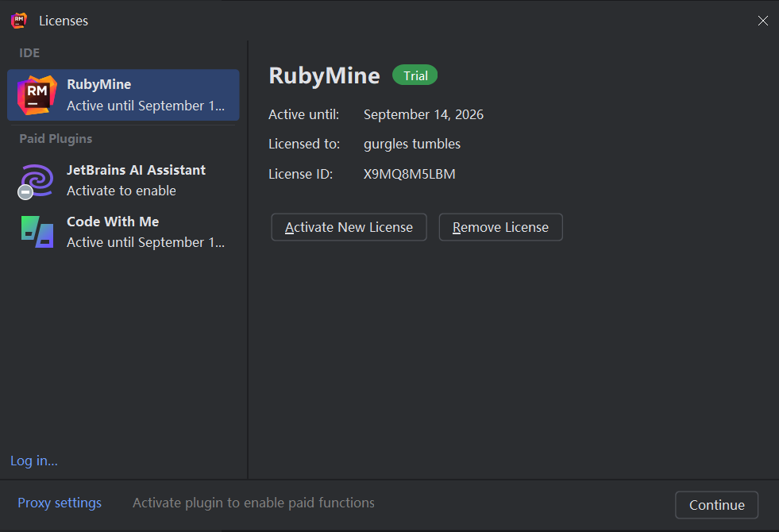Image resolution: width=779 pixels, height=532 pixels.
Task: Select the Code With Me entry
Action: (123, 232)
